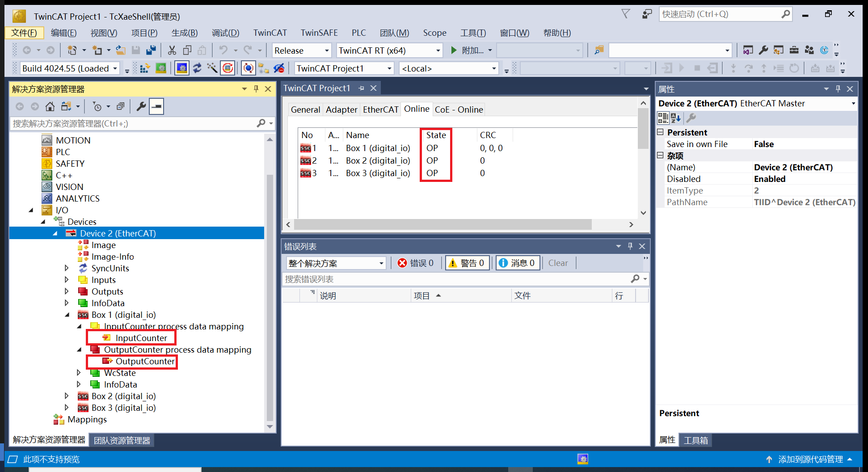Click the notifications filter funnel icon
The width and height of the screenshot is (868, 472).
tap(626, 14)
